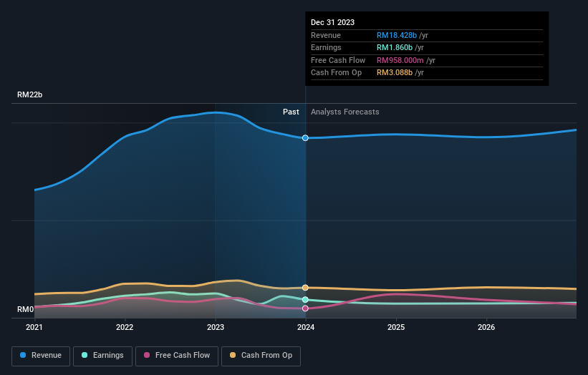The width and height of the screenshot is (588, 375).
Task: Toggle the Cash From Op legend button
Action: click(x=261, y=356)
